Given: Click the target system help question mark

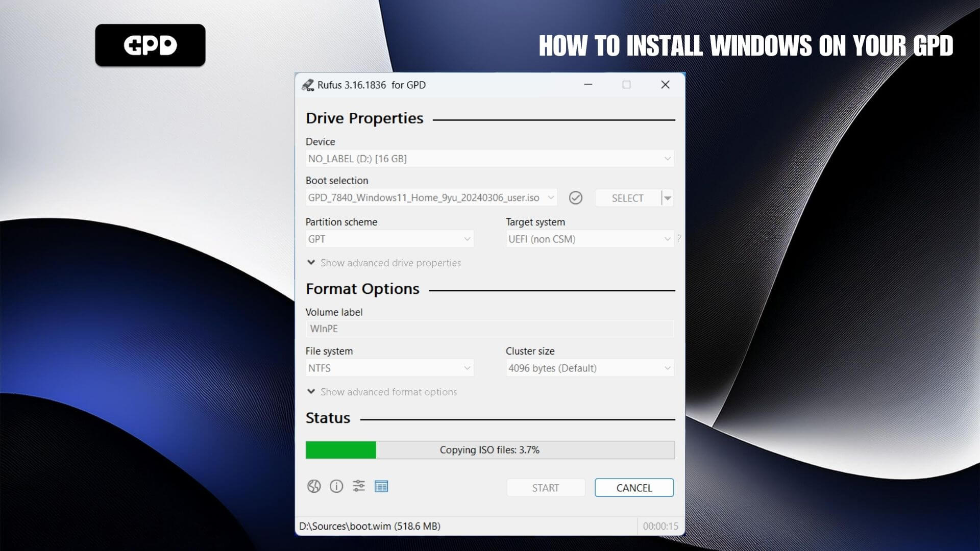Looking at the screenshot, I should (679, 238).
